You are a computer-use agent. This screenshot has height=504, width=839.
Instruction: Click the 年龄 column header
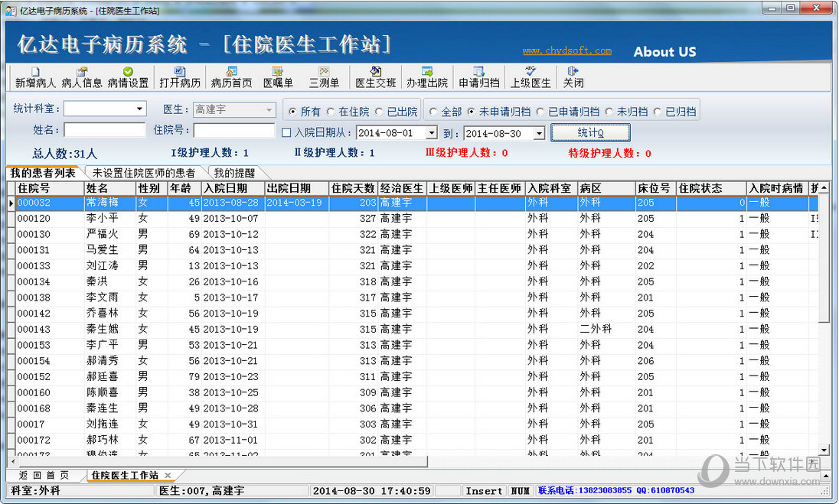coord(184,188)
